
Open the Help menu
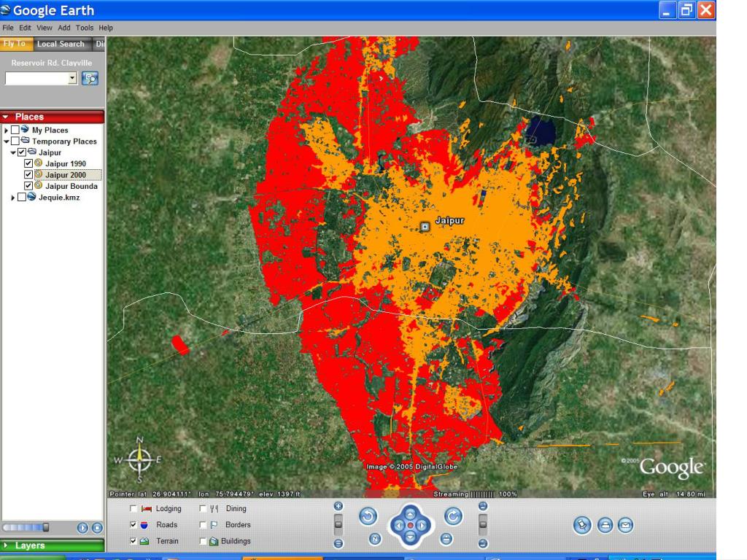[x=106, y=28]
